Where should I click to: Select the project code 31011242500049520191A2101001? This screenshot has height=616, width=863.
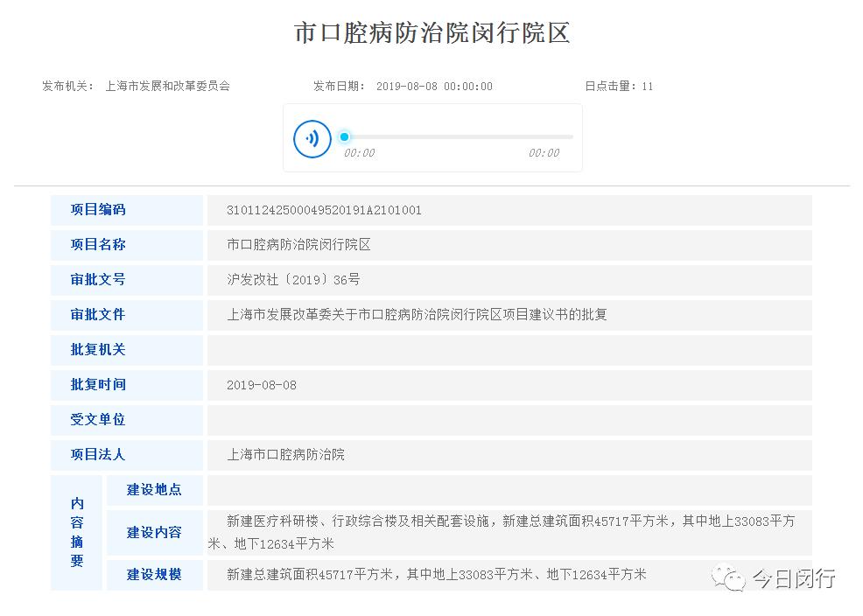(325, 210)
